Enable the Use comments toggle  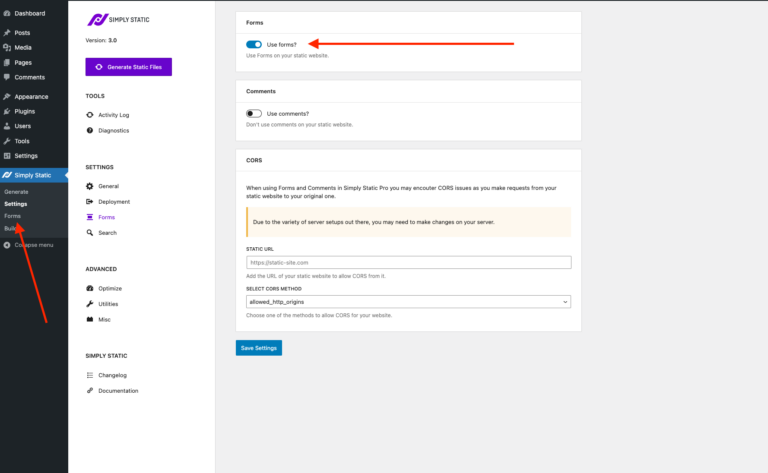tap(254, 114)
